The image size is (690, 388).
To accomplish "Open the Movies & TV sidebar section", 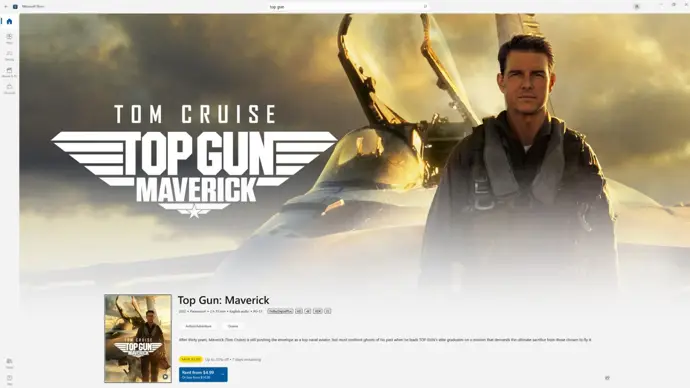I will [9, 72].
